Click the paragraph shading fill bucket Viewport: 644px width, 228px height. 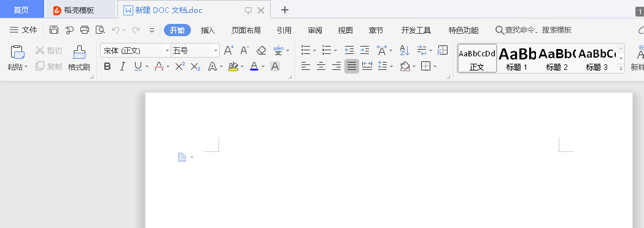pos(405,66)
